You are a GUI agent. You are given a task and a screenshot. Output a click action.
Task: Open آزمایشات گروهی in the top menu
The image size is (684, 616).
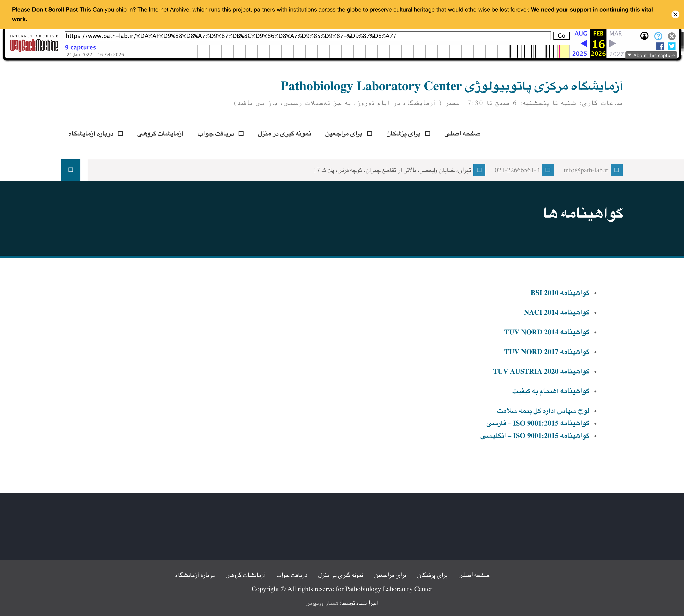[160, 134]
